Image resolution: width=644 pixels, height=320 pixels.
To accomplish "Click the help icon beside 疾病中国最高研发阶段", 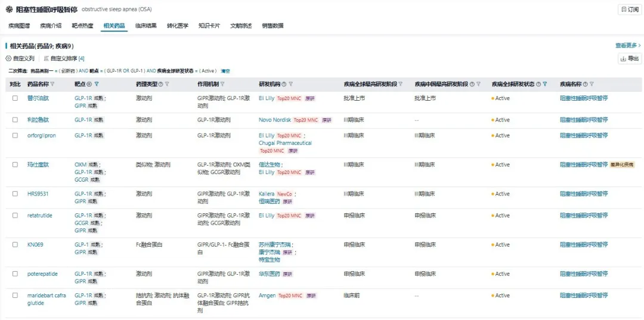I will 471,85.
